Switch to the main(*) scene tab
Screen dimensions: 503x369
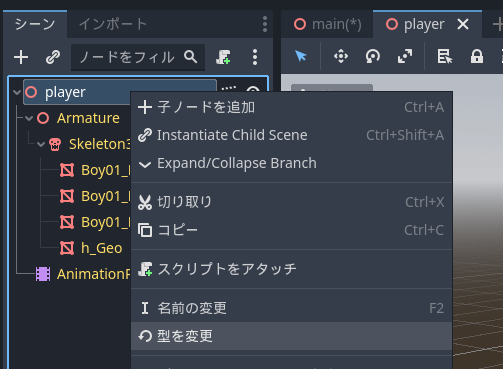327,24
